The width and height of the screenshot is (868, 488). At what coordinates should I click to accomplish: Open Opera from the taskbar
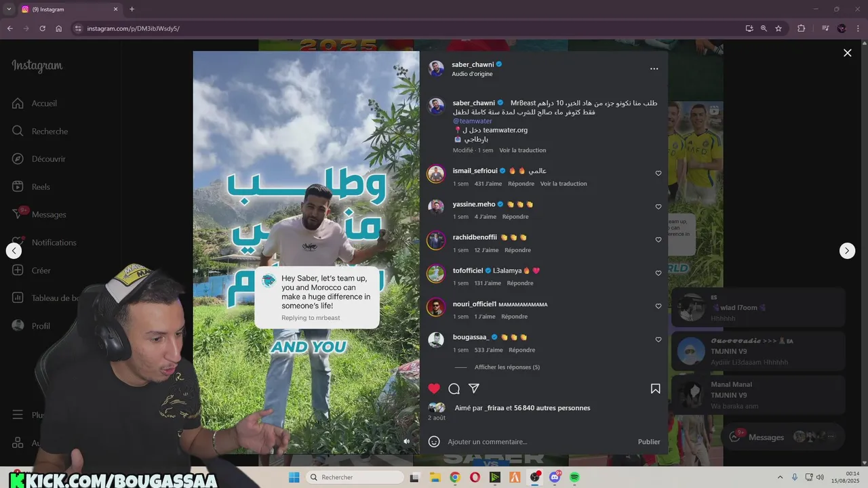(x=475, y=477)
